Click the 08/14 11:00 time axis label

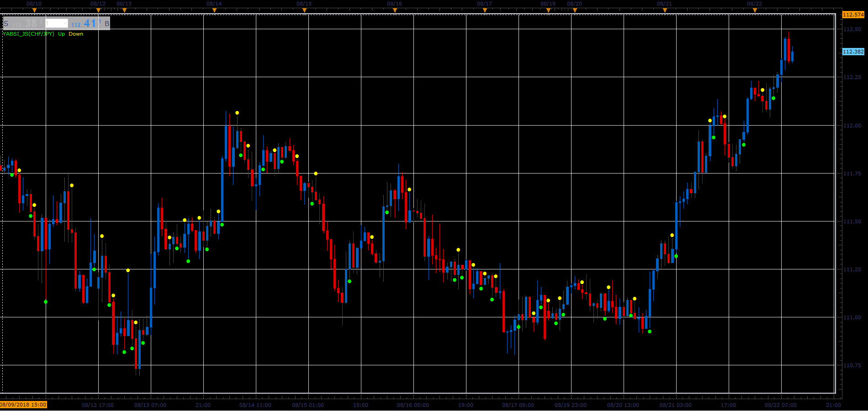coord(255,405)
